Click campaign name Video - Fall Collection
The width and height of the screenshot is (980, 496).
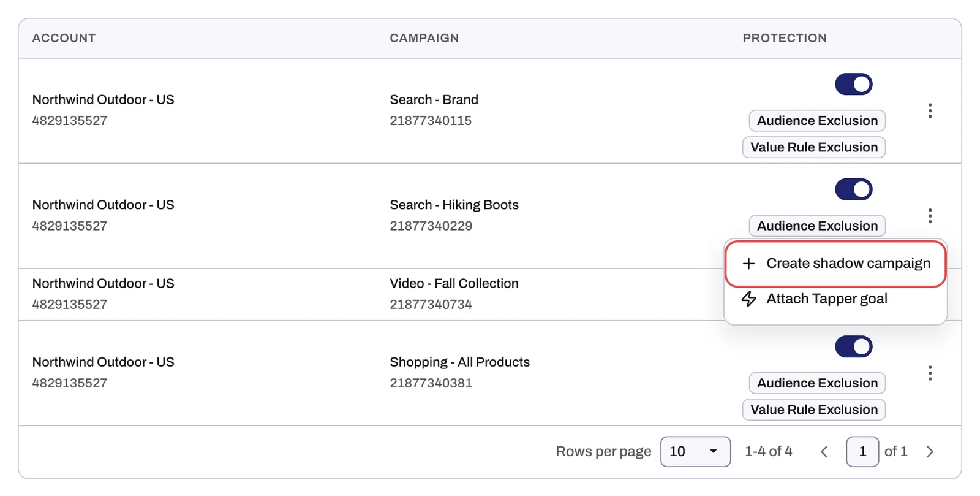coord(454,283)
